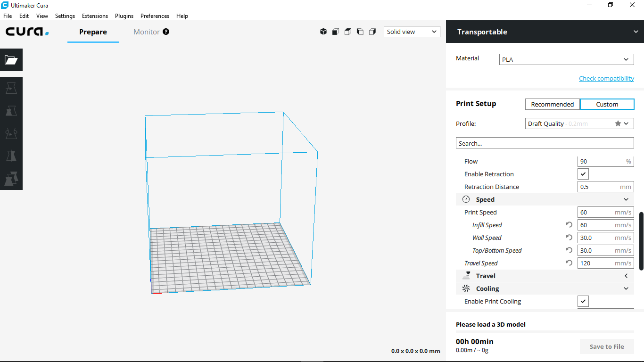The height and width of the screenshot is (362, 644).
Task: Switch to the Monitor tab
Action: (x=147, y=32)
